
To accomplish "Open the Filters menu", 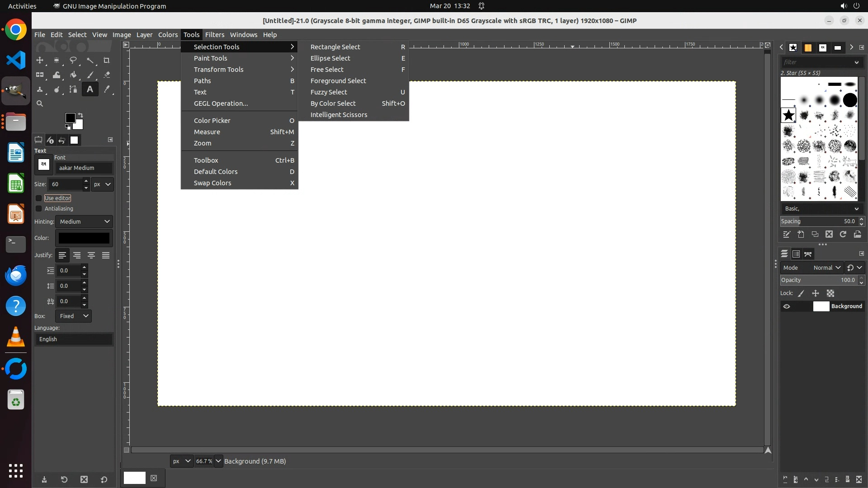I will pyautogui.click(x=214, y=35).
